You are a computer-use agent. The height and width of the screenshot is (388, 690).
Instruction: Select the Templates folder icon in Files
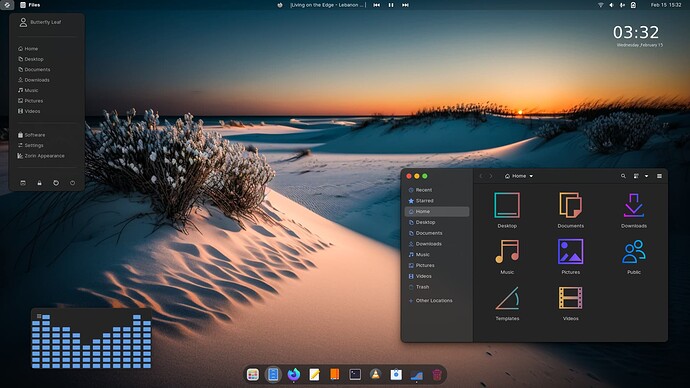[507, 298]
